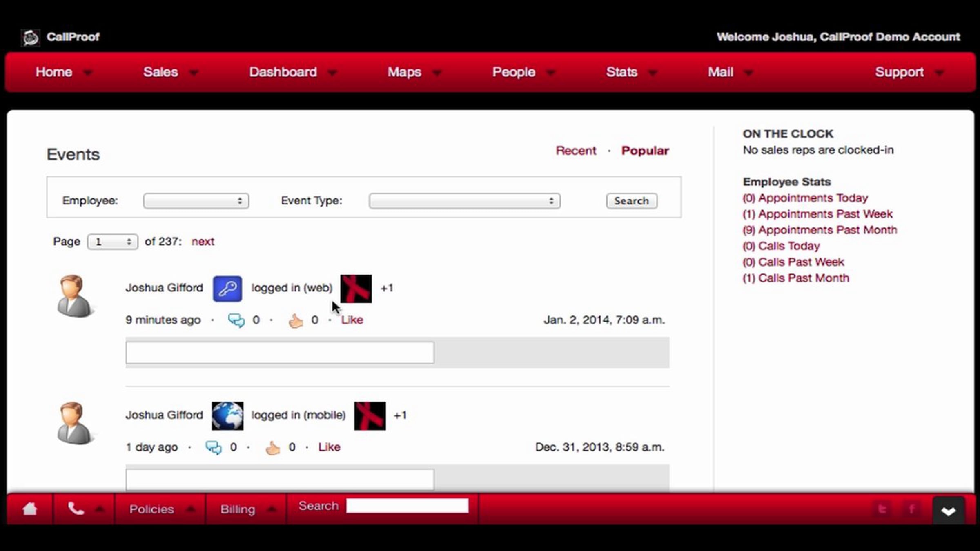Click Joshua Gifford name on web login event
The height and width of the screenshot is (551, 980).
click(x=164, y=288)
